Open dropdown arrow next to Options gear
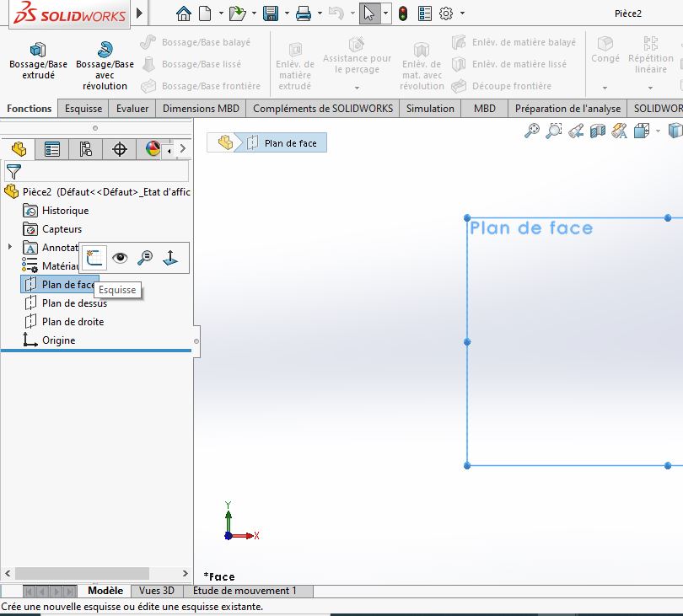 462,13
